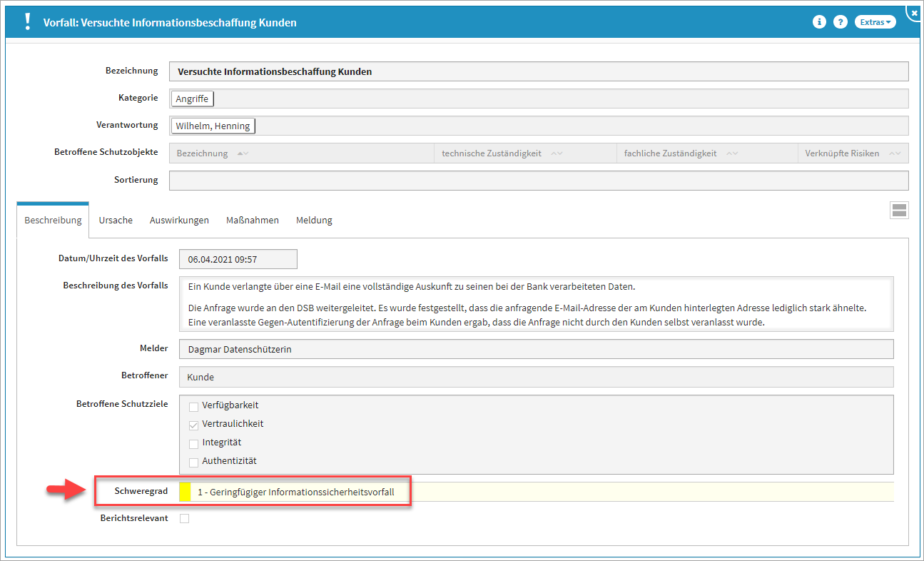Tick the Integrität checkbox

pos(193,444)
